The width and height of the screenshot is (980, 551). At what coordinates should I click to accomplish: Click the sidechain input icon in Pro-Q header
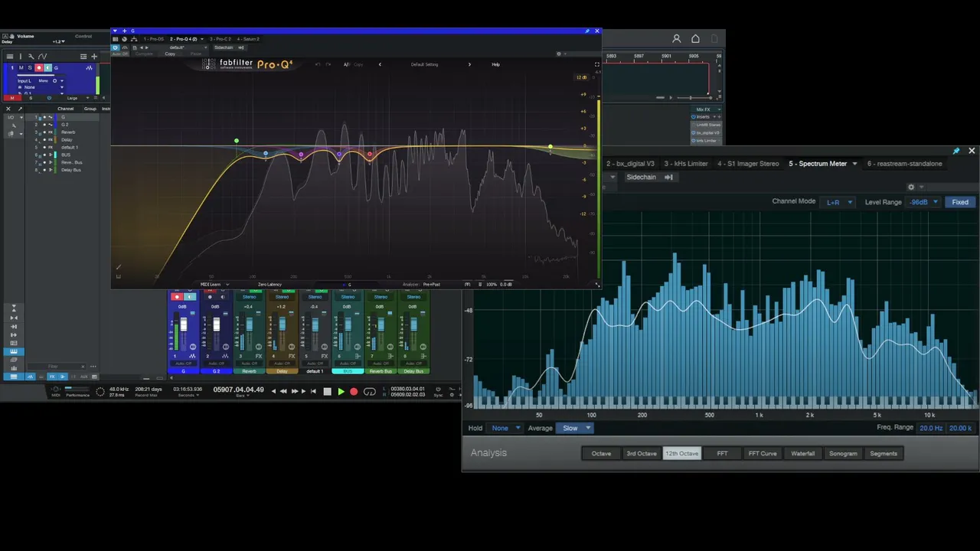[240, 47]
